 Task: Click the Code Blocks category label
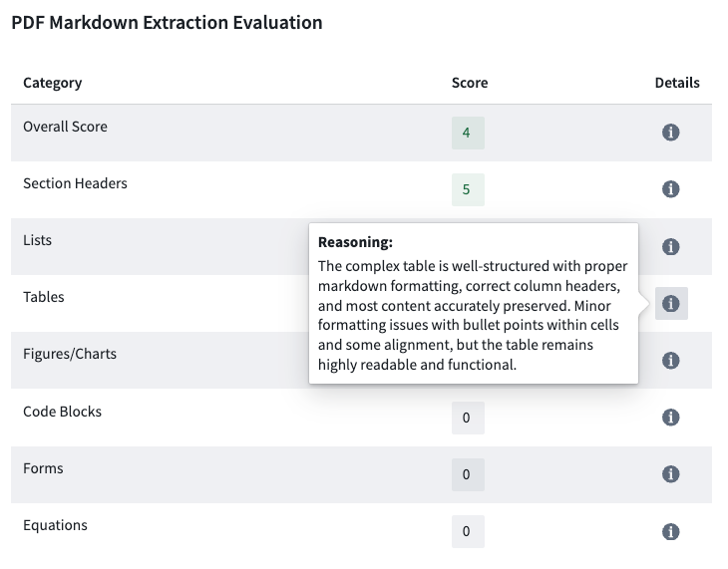click(x=62, y=412)
